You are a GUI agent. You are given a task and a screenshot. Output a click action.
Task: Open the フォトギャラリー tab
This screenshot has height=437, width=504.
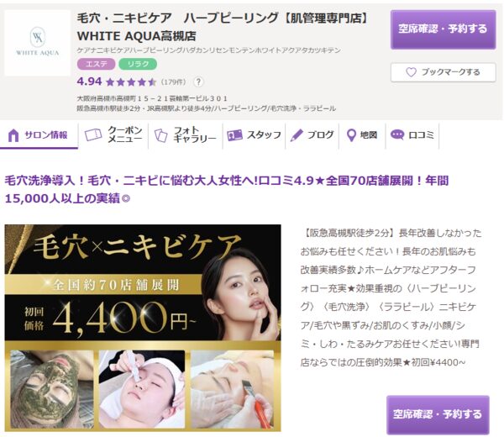(x=186, y=135)
